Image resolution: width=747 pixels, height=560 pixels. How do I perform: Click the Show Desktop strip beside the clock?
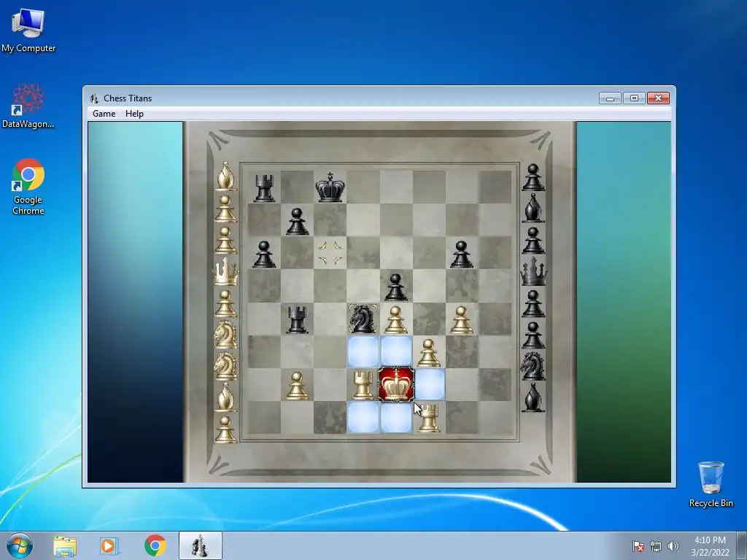pos(742,545)
